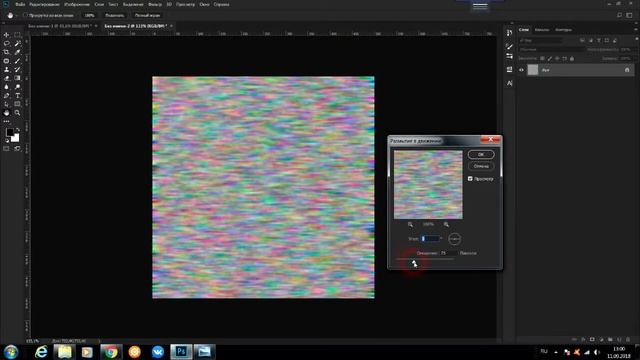
Task: Open Hand tool preset picker arrow
Action: tap(17, 16)
